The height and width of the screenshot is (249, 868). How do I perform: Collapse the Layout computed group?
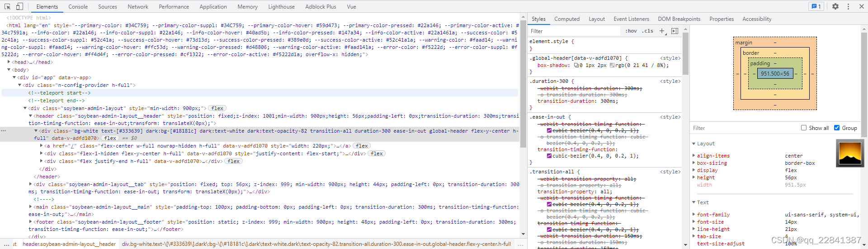(694, 144)
